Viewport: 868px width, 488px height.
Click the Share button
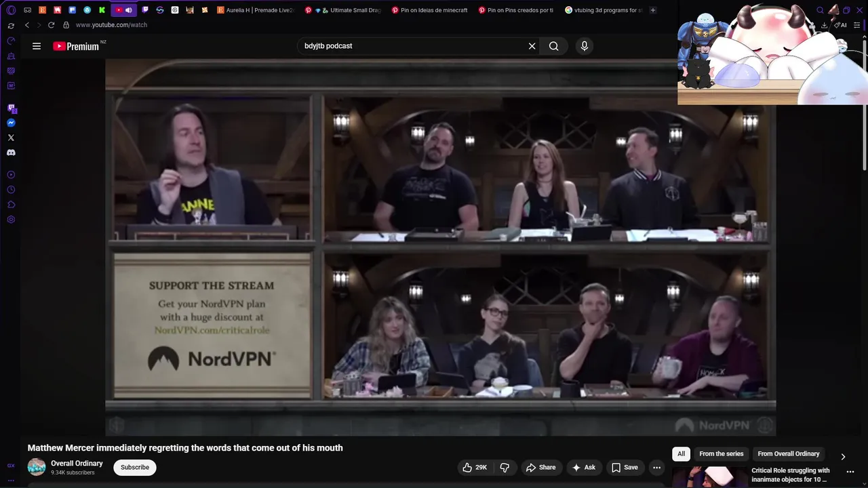[x=540, y=467]
